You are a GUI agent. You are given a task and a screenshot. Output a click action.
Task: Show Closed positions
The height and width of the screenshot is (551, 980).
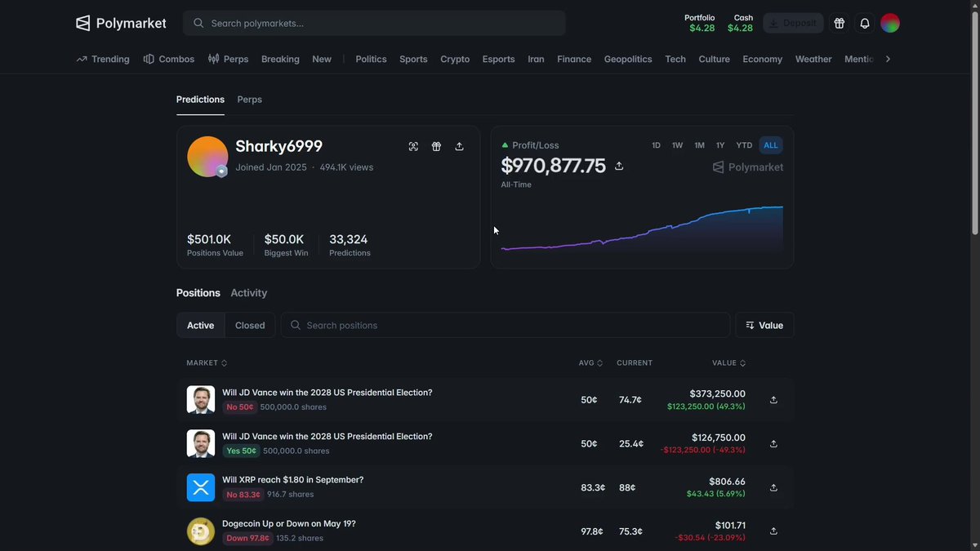(250, 325)
